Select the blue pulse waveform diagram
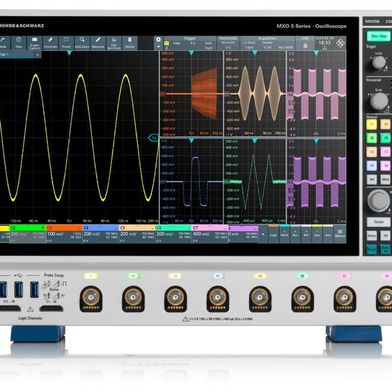 click(192, 181)
